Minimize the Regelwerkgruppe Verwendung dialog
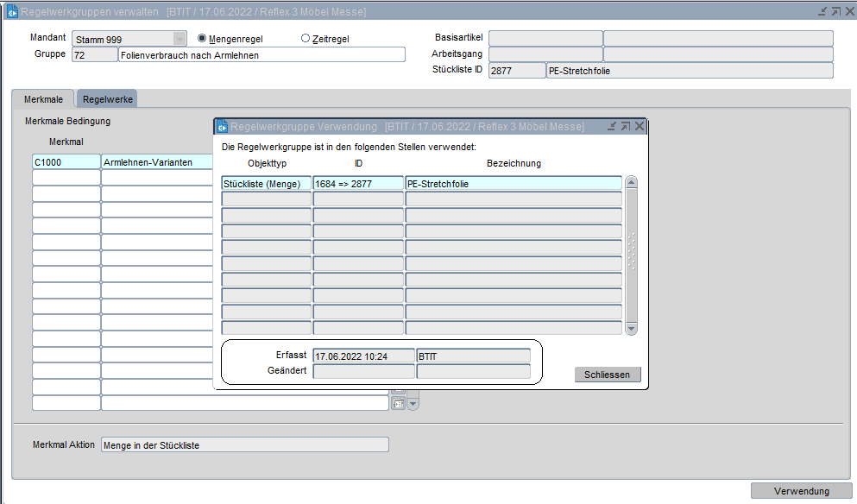Screen dimensions: 857x504 (x=611, y=127)
